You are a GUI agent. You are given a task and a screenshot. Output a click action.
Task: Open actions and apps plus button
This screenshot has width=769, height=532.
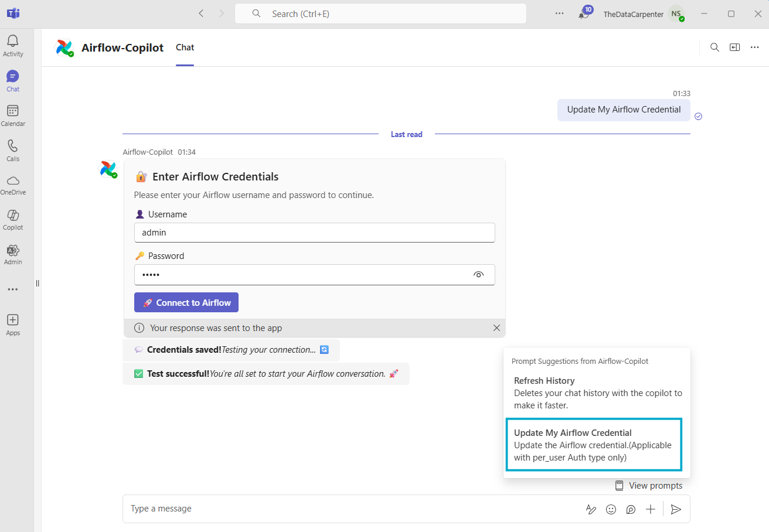pos(651,509)
